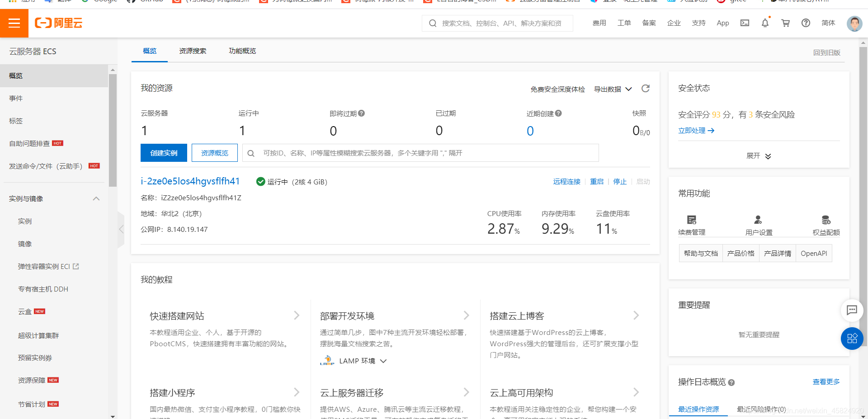Switch to 最近风险操作(0) tab
868x419 pixels.
[761, 409]
